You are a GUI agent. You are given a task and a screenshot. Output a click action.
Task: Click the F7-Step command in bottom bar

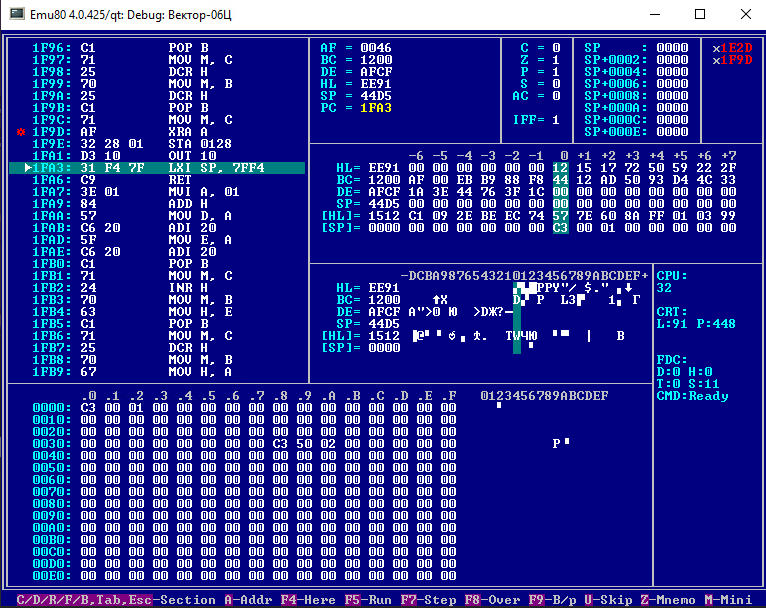(x=427, y=600)
